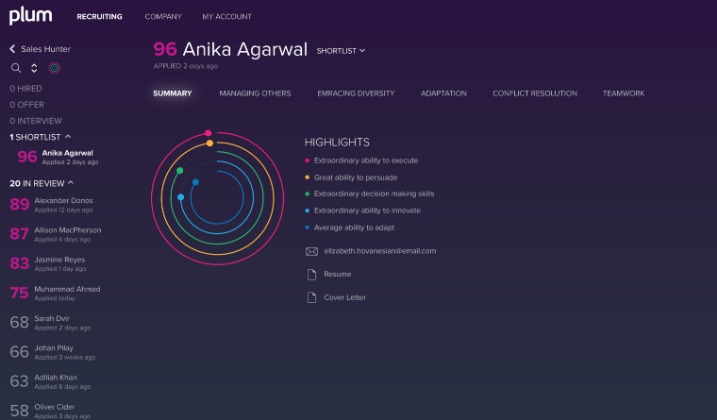Collapse the 1 Shortlist section
The width and height of the screenshot is (717, 420).
pos(68,136)
